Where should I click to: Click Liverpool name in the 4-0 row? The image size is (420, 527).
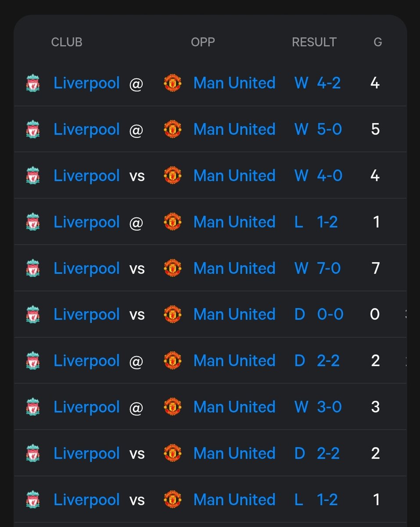86,176
